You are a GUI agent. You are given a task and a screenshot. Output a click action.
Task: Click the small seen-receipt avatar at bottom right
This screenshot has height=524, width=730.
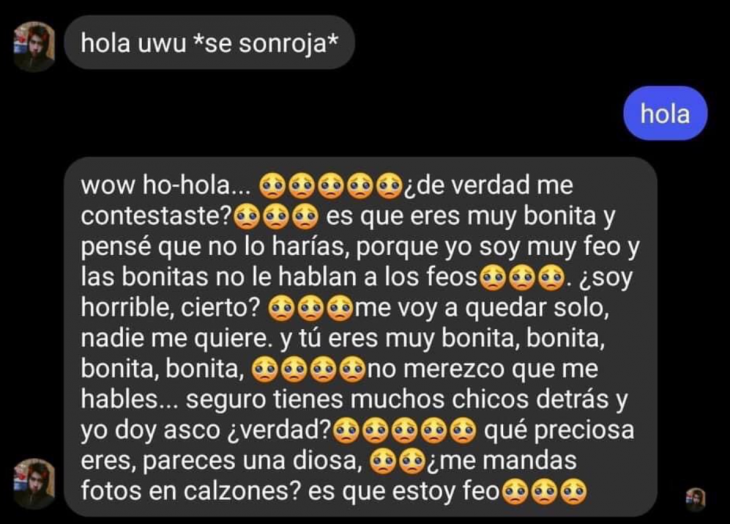696,499
